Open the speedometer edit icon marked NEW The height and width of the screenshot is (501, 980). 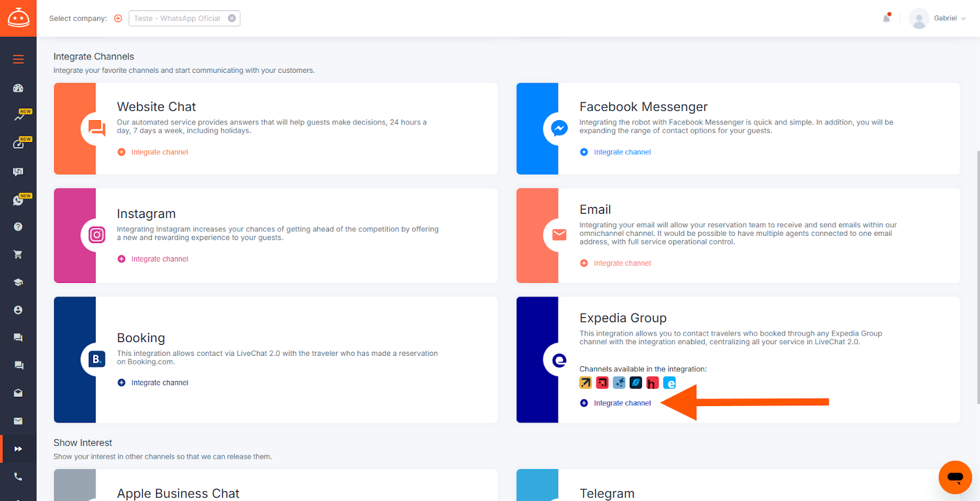[20, 144]
